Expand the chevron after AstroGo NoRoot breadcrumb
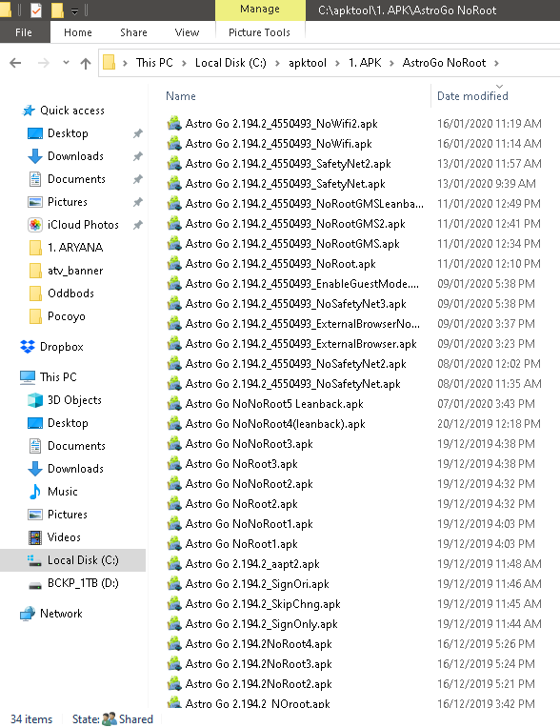 click(496, 63)
